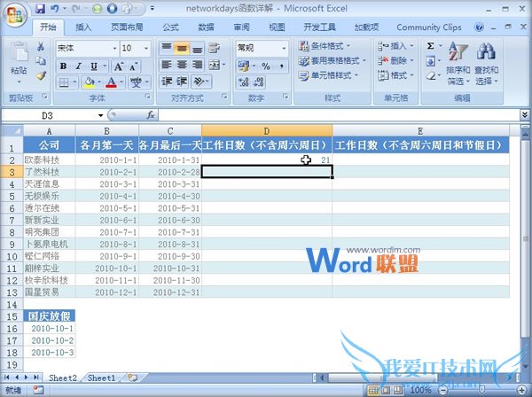Click the Copy icon in clipboard group
The height and width of the screenshot is (397, 532).
[41, 60]
